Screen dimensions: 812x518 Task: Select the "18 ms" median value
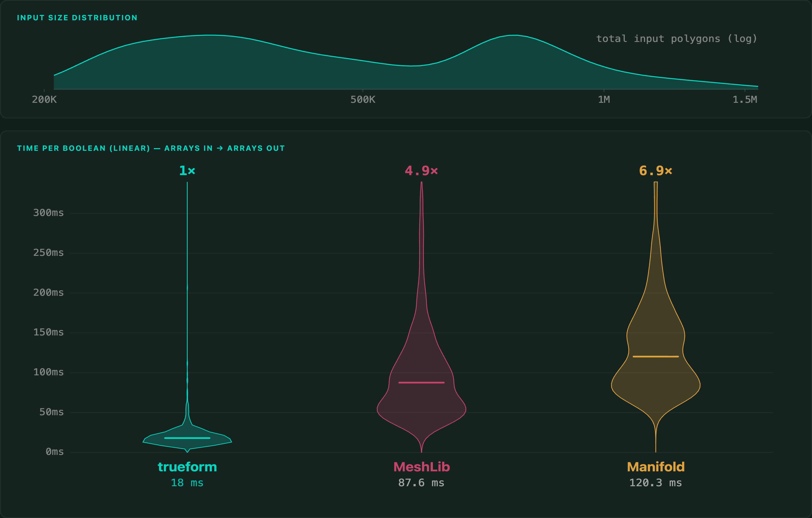click(187, 483)
